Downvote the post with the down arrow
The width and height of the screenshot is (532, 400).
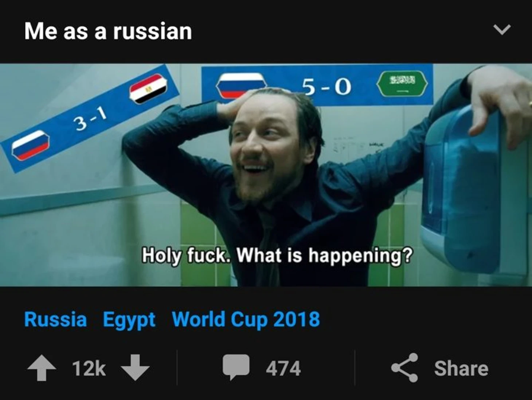click(x=135, y=368)
